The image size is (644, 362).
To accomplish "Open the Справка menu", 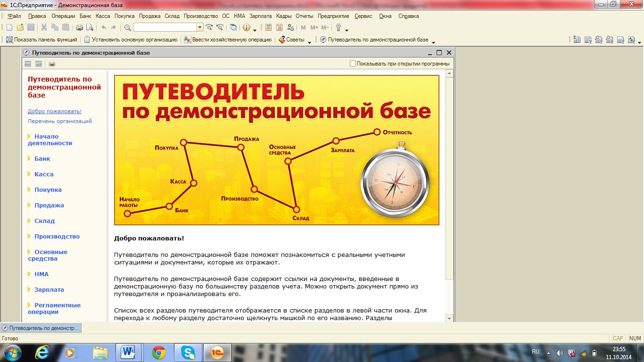I will 408,16.
